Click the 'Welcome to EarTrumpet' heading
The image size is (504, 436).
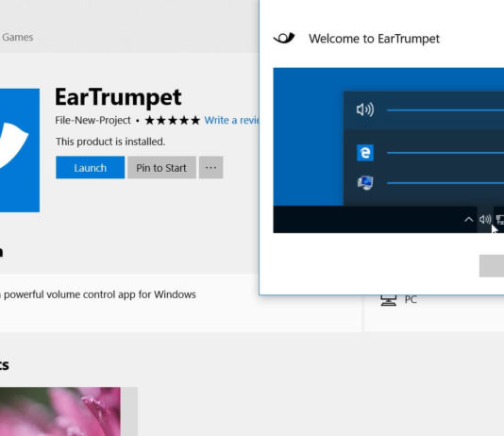374,39
